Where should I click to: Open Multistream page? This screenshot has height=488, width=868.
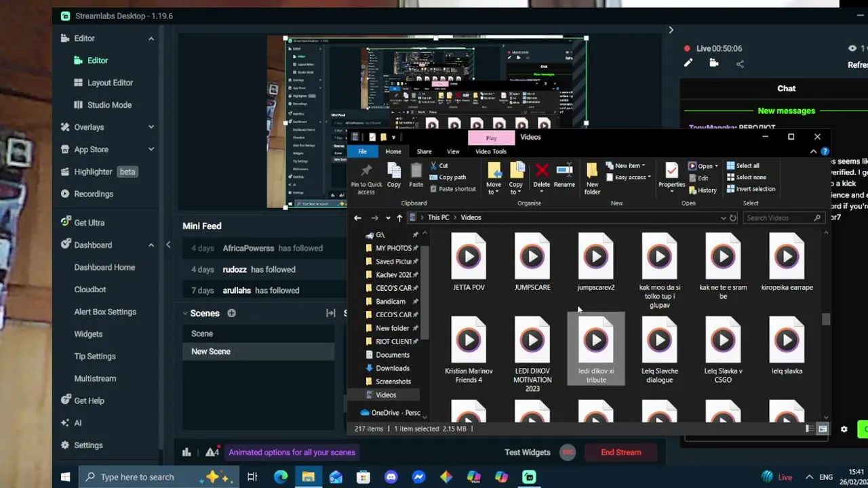[x=95, y=379]
